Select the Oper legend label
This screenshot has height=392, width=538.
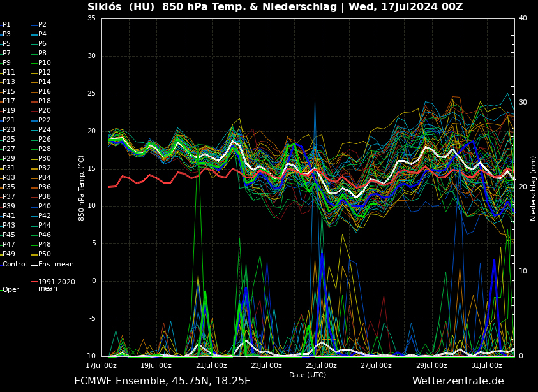click(x=10, y=289)
